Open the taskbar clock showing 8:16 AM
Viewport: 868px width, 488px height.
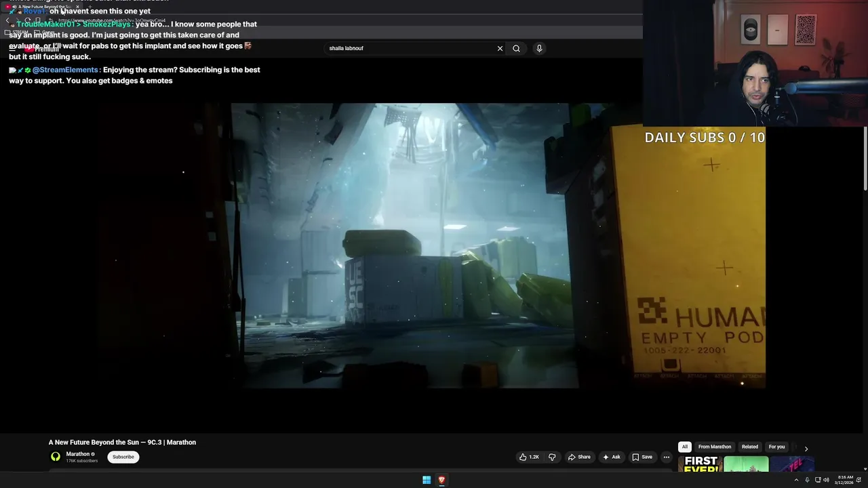click(845, 480)
